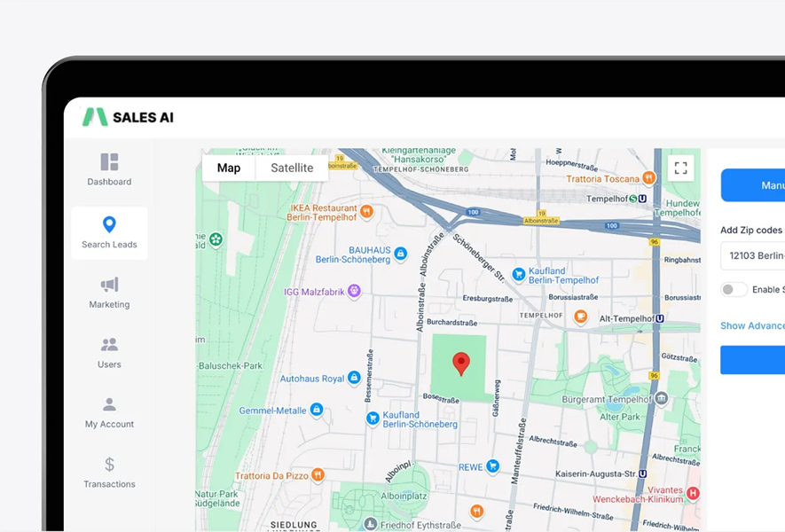
Task: Select the Autohaus Royal marker
Action: coord(354,378)
